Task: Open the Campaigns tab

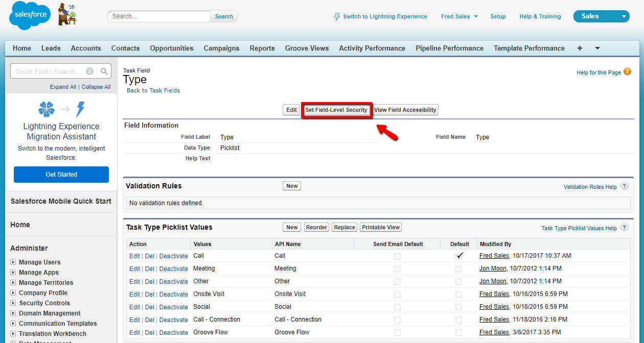Action: 221,48
